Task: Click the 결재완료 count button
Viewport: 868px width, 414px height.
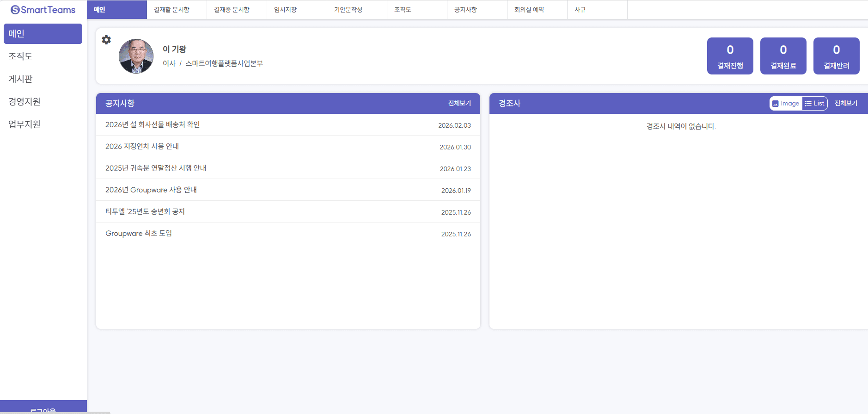Action: coord(783,56)
